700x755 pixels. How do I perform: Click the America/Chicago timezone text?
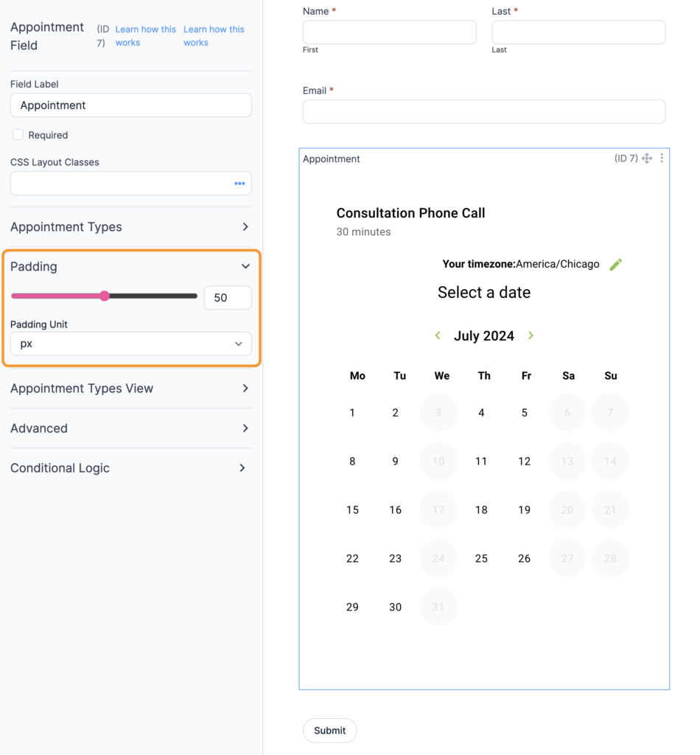click(x=558, y=264)
